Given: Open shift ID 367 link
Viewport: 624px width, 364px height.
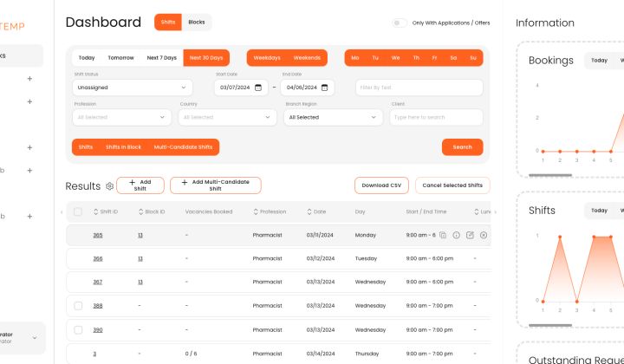Looking at the screenshot, I should (x=98, y=282).
